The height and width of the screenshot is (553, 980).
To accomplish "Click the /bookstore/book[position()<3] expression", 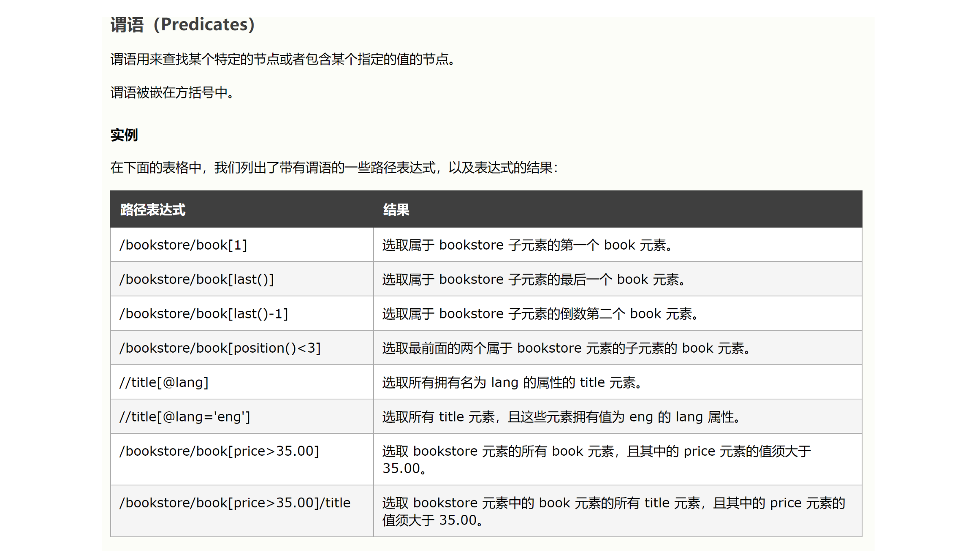I will 220,348.
